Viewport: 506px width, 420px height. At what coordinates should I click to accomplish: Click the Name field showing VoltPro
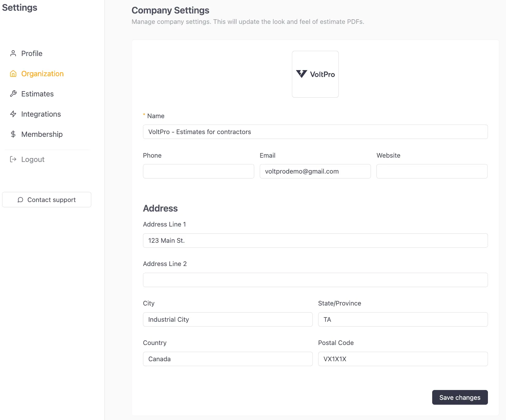coord(315,132)
